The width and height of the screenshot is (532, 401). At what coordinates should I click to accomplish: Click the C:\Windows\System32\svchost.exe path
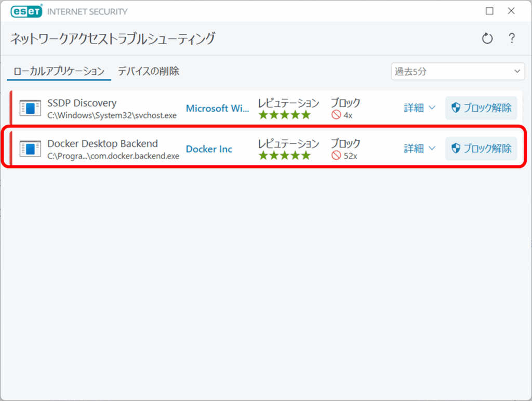pyautogui.click(x=112, y=115)
